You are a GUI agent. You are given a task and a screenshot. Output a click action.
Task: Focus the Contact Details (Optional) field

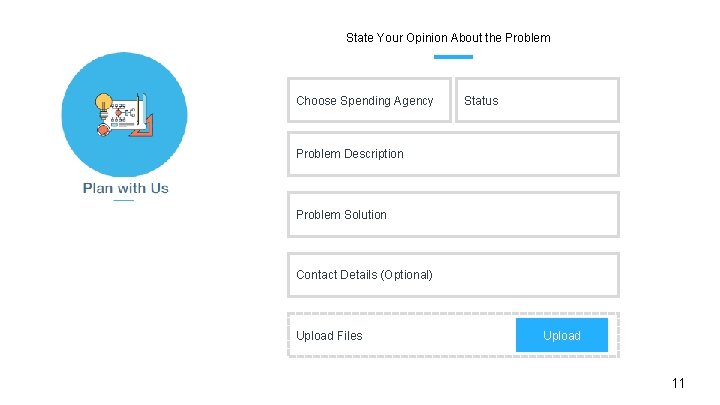[x=453, y=274]
